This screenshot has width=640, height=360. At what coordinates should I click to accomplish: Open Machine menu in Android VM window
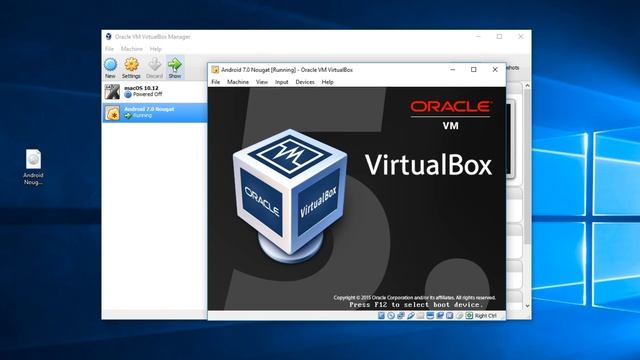(238, 82)
